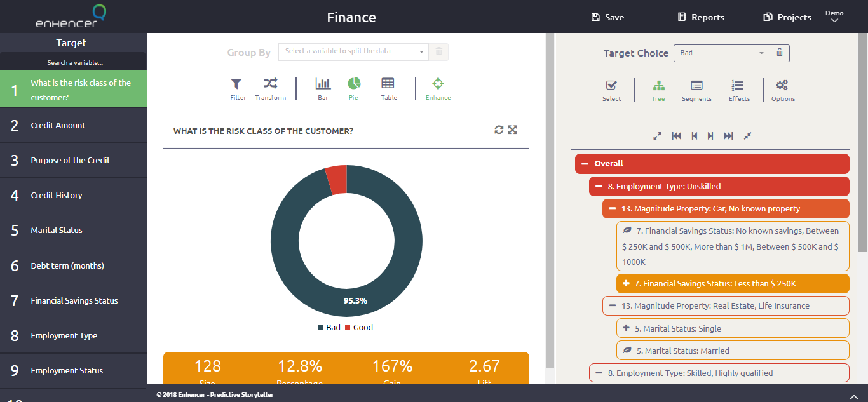
Task: Switch to Bar chart view
Action: pyautogui.click(x=323, y=89)
